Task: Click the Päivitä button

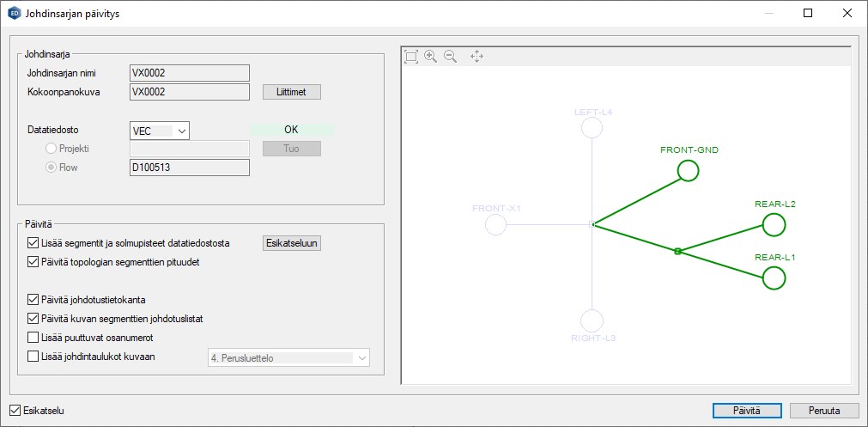Action: click(x=746, y=411)
